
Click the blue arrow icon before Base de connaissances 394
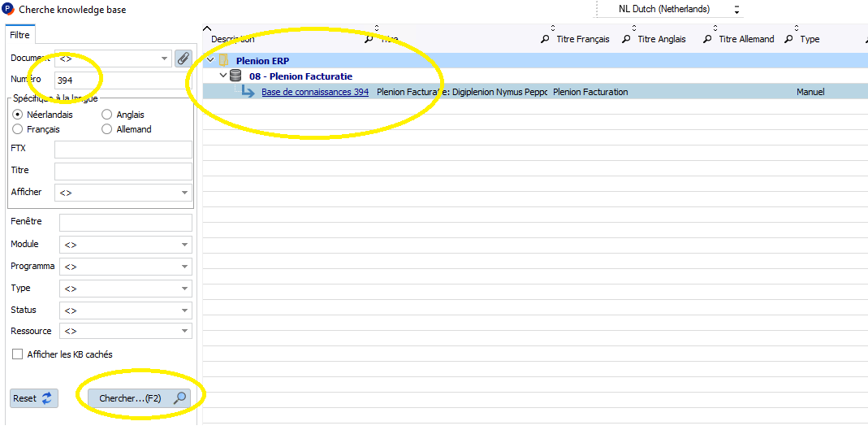pos(247,92)
